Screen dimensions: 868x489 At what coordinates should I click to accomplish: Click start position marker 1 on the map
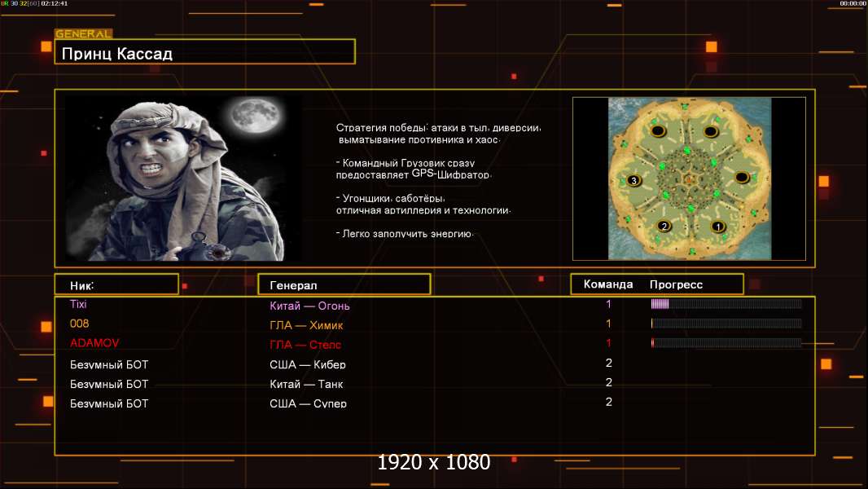pyautogui.click(x=718, y=226)
